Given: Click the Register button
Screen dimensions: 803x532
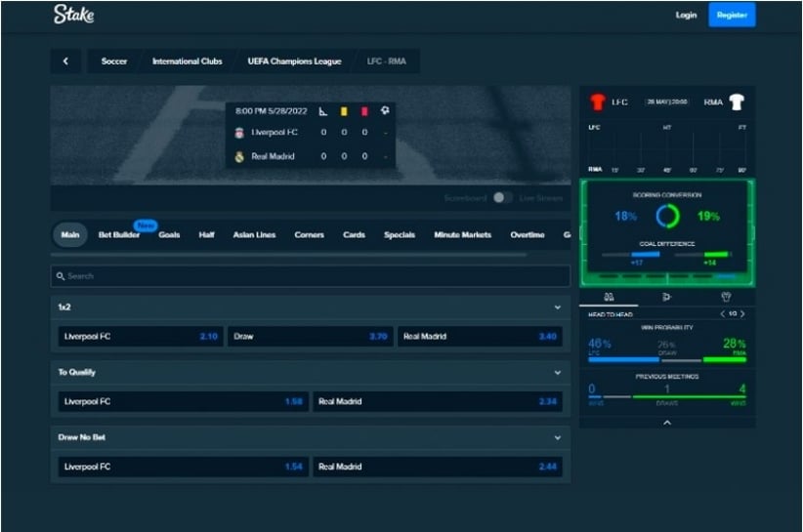Looking at the screenshot, I should [732, 15].
